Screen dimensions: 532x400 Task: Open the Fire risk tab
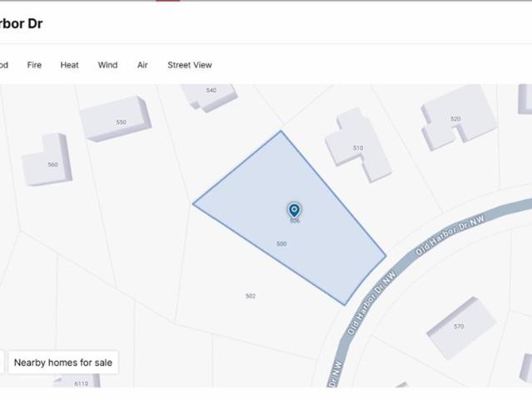34,65
